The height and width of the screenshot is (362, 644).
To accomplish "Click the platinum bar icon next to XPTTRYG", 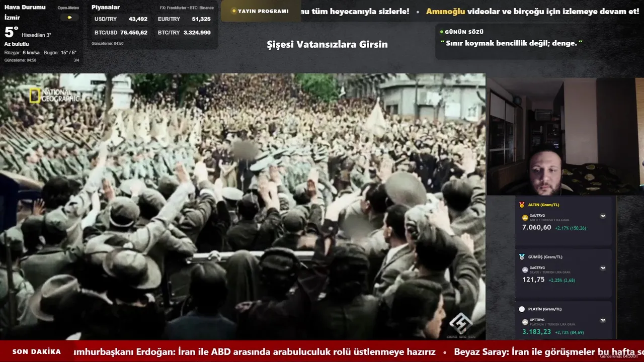I will pyautogui.click(x=525, y=322).
